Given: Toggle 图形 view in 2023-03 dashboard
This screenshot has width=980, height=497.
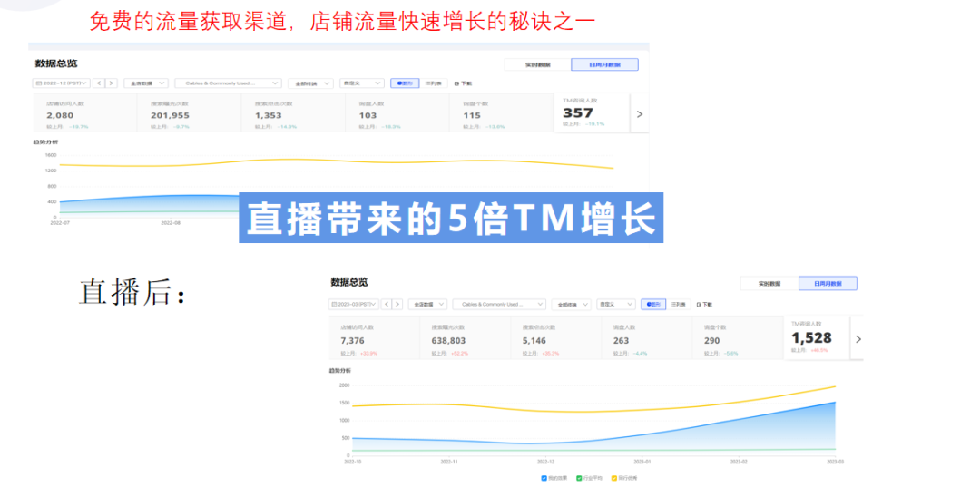Looking at the screenshot, I should 653,304.
